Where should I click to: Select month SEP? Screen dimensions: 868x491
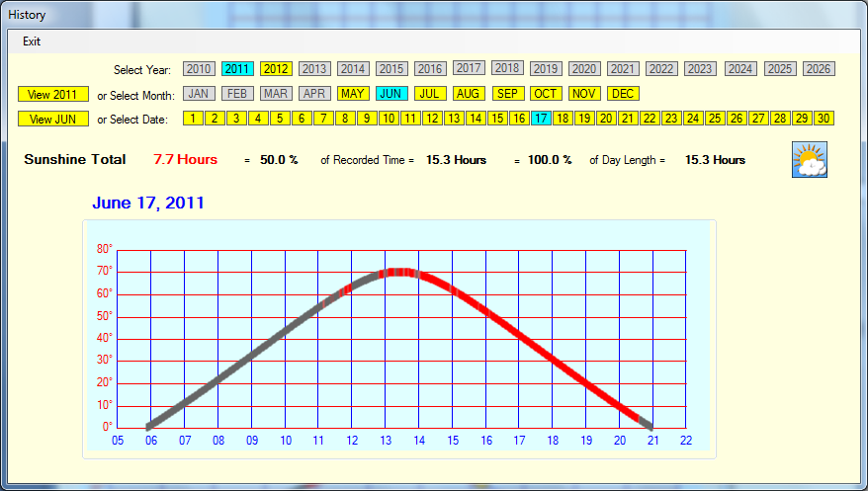point(508,94)
